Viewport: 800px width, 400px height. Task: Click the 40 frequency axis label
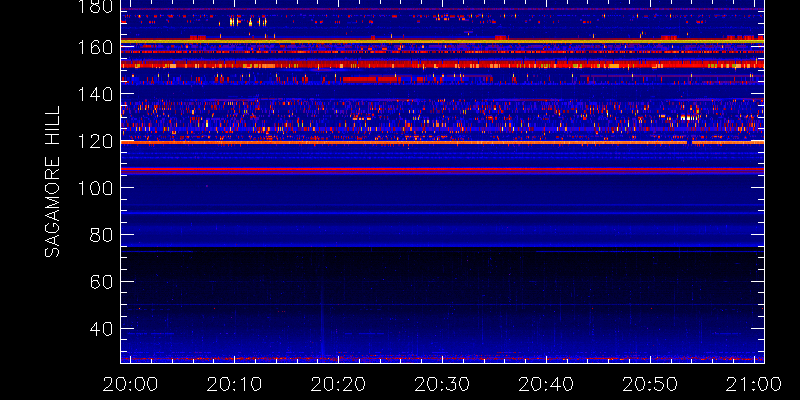(x=101, y=329)
